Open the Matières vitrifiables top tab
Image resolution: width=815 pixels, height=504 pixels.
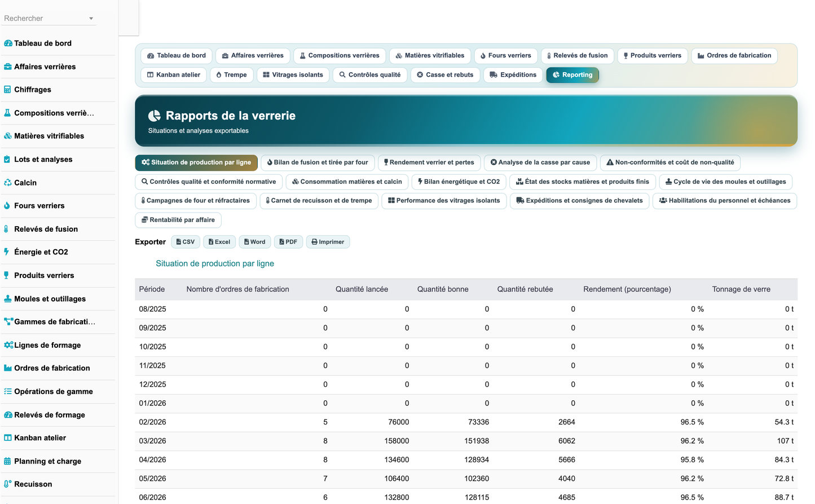click(430, 56)
